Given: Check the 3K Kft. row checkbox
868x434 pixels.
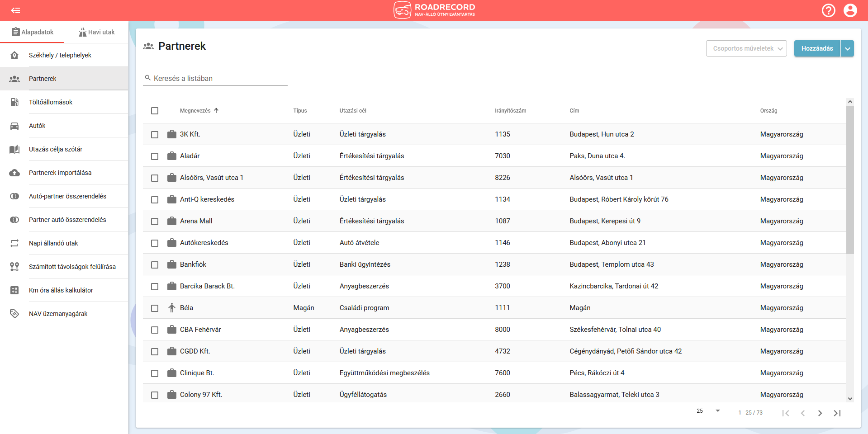Looking at the screenshot, I should pyautogui.click(x=155, y=135).
